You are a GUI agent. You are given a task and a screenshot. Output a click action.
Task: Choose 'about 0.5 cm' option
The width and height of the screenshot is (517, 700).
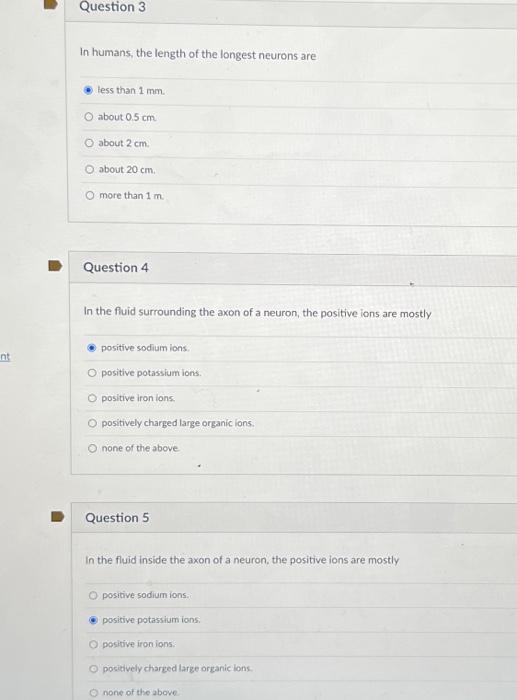coord(88,117)
